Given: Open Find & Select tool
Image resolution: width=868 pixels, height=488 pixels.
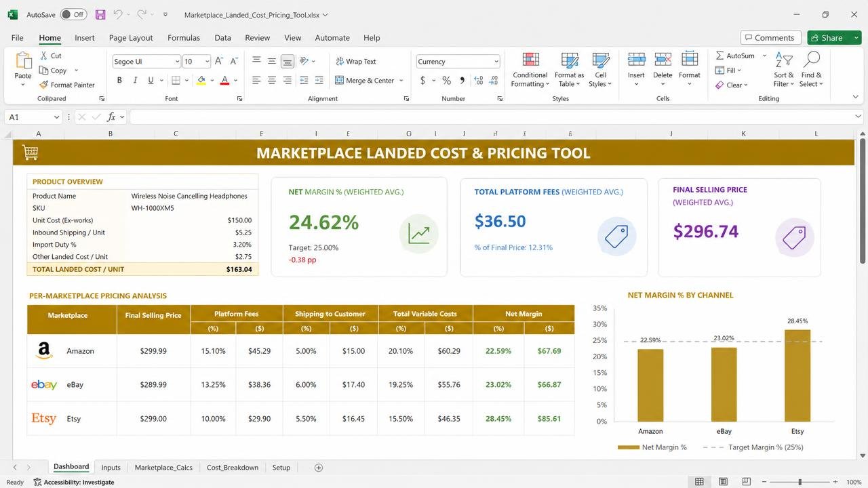Looking at the screenshot, I should (811, 70).
